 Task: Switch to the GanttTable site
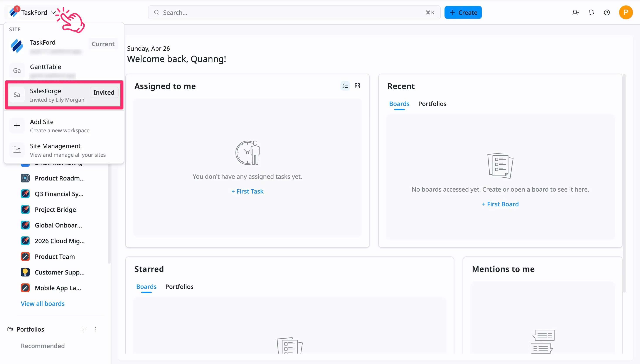pos(64,71)
